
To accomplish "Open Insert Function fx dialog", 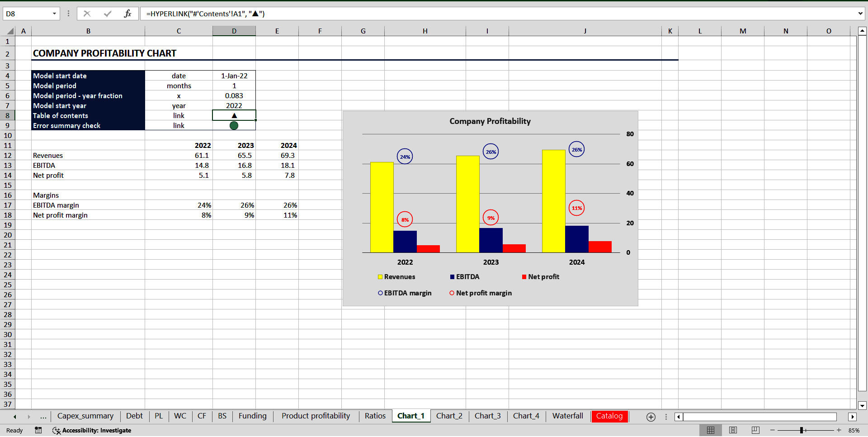I will tap(127, 14).
